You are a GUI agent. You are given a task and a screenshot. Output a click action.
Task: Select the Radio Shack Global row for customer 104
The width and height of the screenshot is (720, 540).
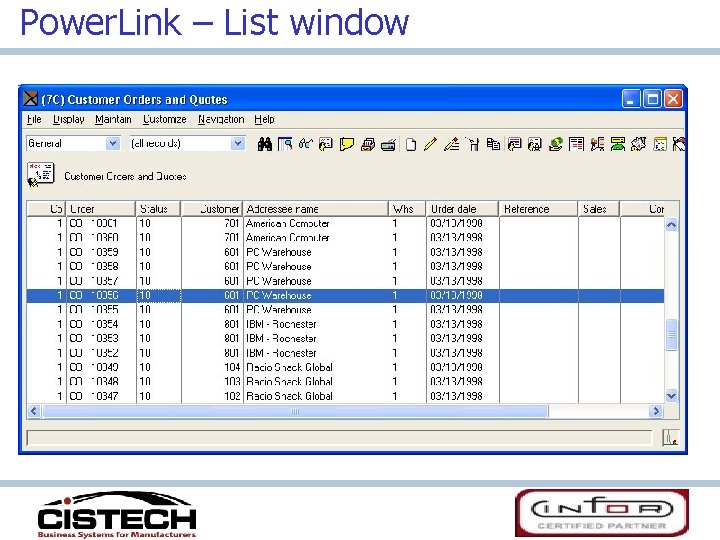pyautogui.click(x=345, y=367)
